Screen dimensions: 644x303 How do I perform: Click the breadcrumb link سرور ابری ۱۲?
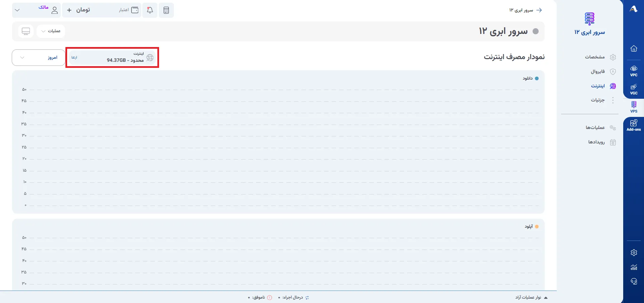click(521, 10)
